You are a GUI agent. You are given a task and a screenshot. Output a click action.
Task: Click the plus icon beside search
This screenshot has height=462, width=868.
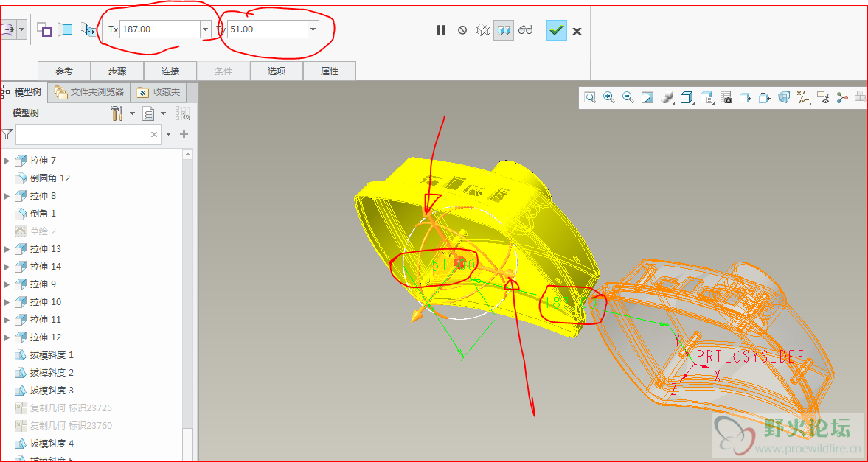pos(185,134)
